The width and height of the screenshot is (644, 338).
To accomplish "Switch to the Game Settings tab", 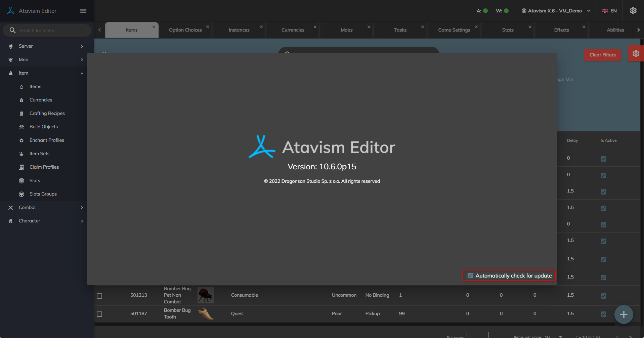I will pos(454,30).
